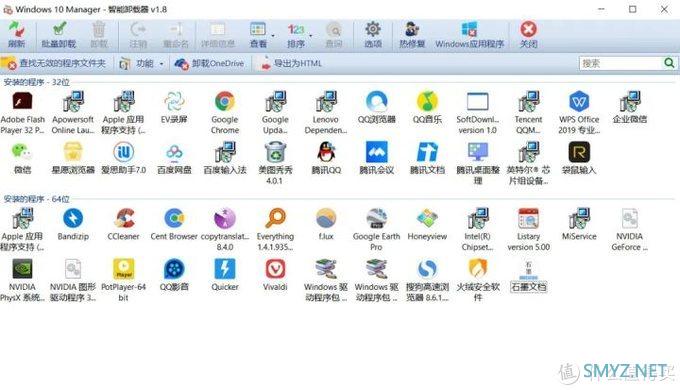Select the Lenovo Dependen... program icon

326,102
